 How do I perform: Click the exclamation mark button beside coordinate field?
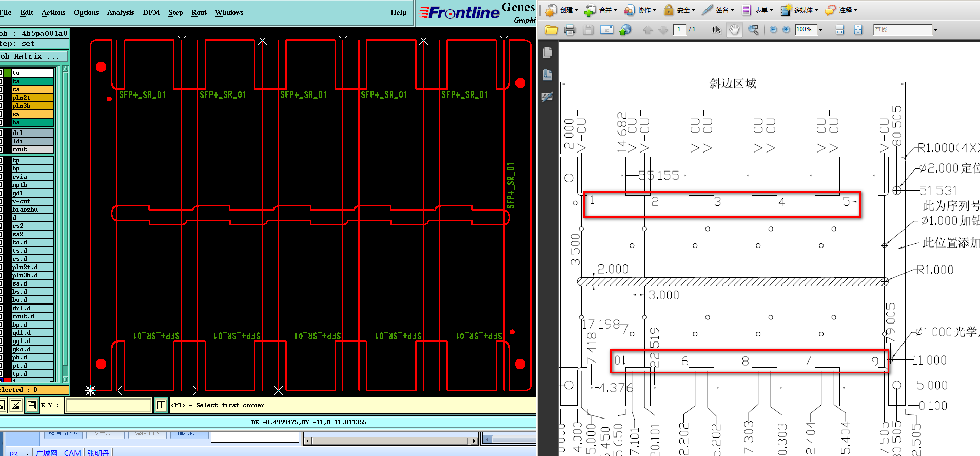click(161, 405)
